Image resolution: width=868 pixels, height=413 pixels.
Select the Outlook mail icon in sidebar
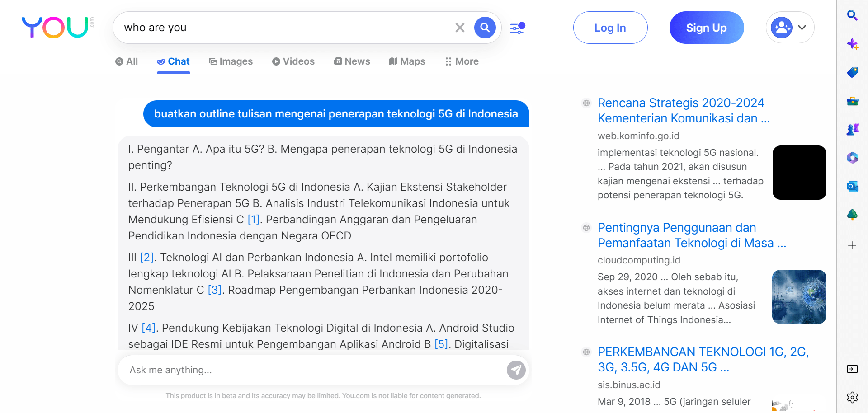[x=853, y=186]
